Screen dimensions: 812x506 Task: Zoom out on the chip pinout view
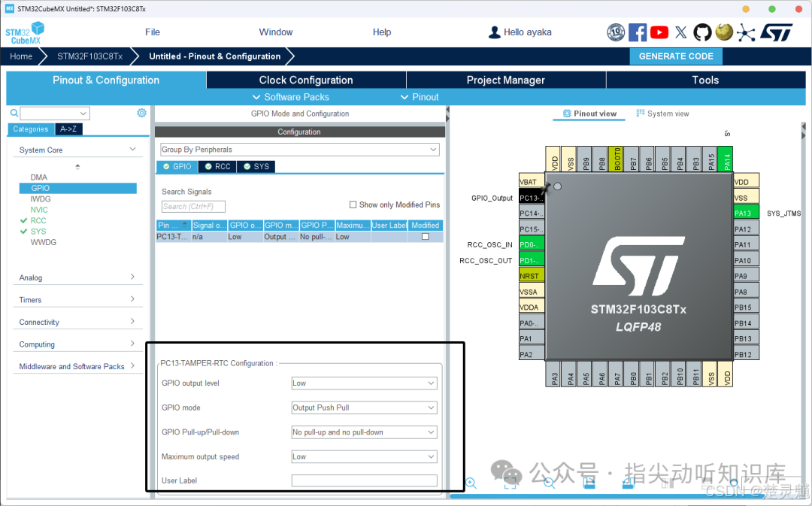[550, 483]
